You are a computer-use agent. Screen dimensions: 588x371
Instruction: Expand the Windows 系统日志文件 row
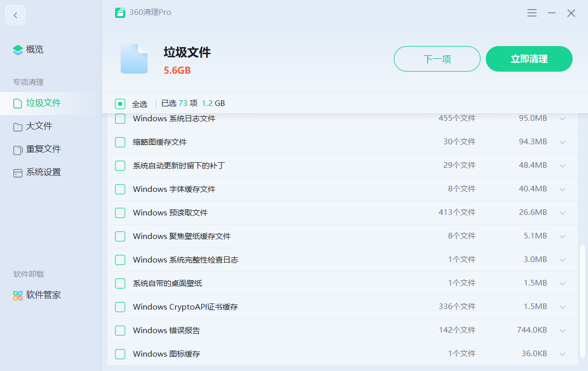562,119
